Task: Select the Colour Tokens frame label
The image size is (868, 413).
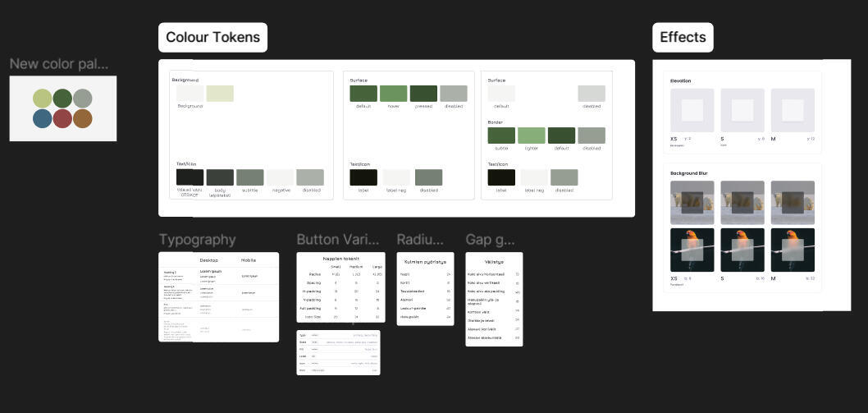Action: tap(212, 37)
